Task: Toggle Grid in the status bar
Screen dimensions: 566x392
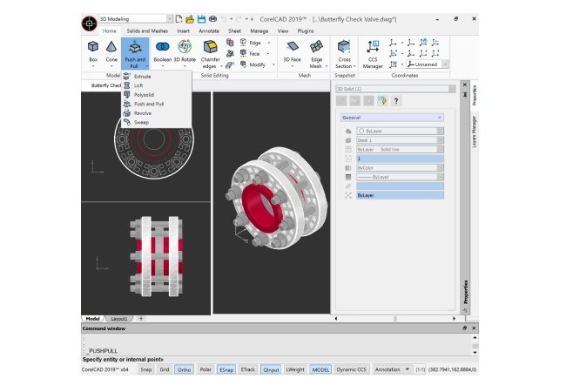Action: pyautogui.click(x=165, y=369)
